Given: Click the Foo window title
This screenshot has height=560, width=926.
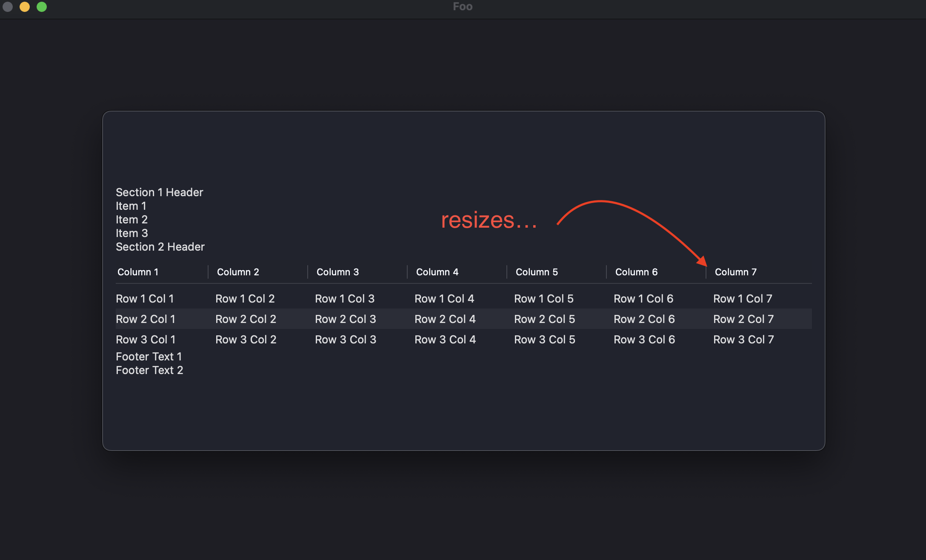Looking at the screenshot, I should pos(463,7).
